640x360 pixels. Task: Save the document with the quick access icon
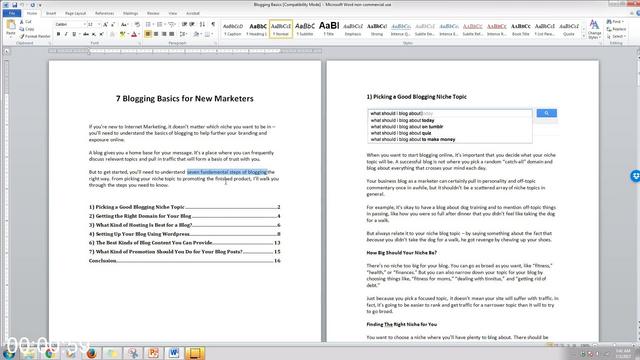coord(14,5)
